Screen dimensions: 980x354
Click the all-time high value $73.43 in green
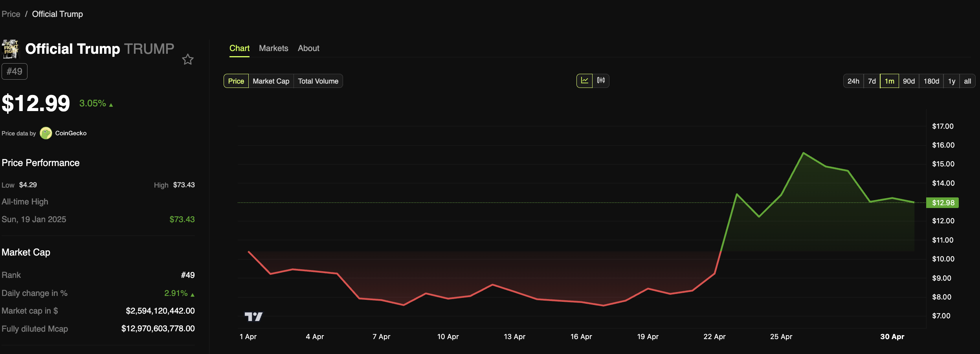tap(182, 219)
